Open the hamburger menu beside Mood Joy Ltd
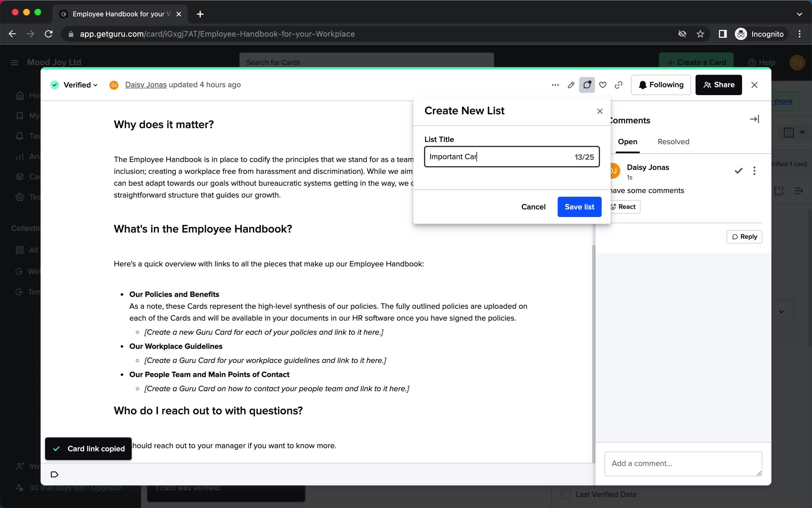Image resolution: width=812 pixels, height=508 pixels. [14, 62]
